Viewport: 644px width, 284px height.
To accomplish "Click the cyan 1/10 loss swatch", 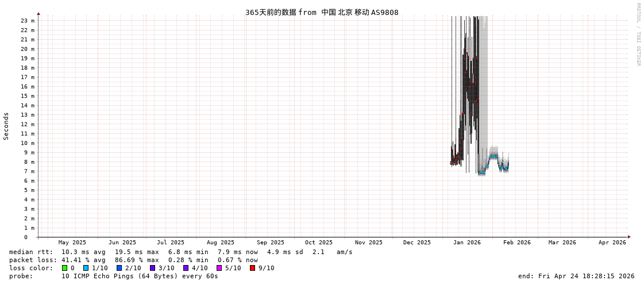I will click(86, 268).
